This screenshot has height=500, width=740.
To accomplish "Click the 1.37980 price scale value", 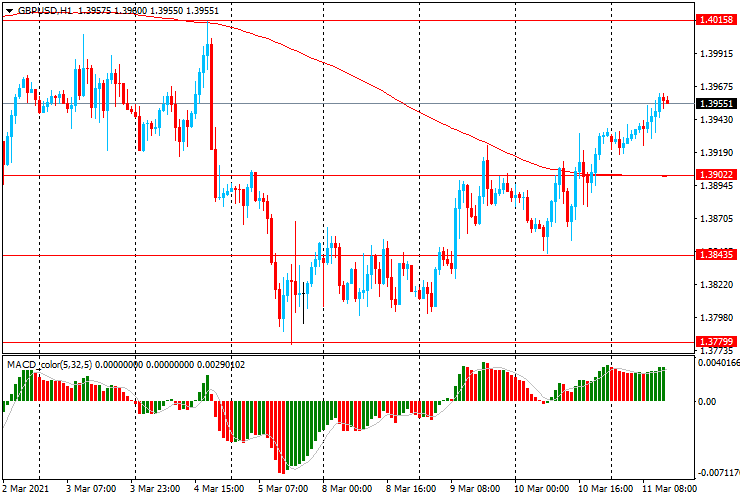I will click(x=717, y=318).
